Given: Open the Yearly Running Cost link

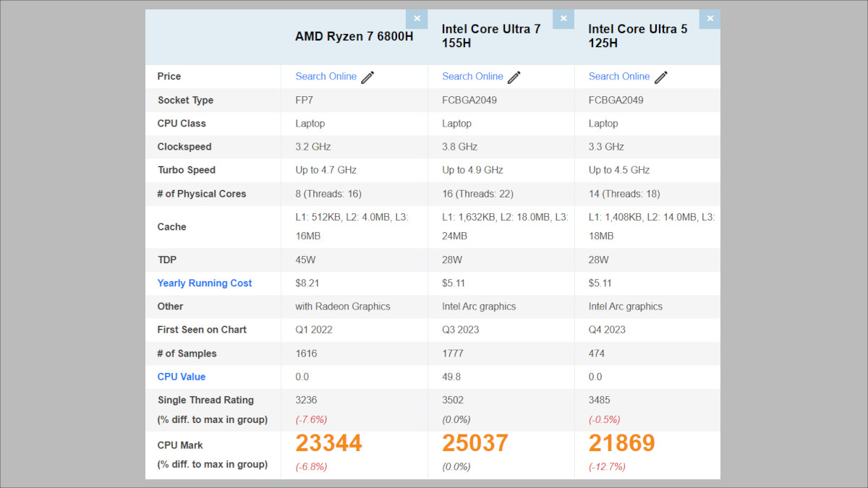Looking at the screenshot, I should tap(205, 283).
